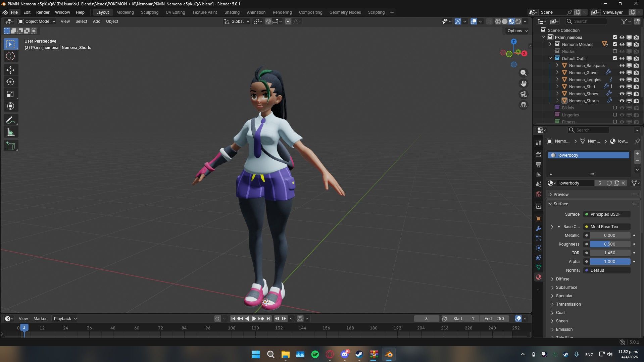This screenshot has width=644, height=362.
Task: Activate the Scale tool
Action: (10, 94)
